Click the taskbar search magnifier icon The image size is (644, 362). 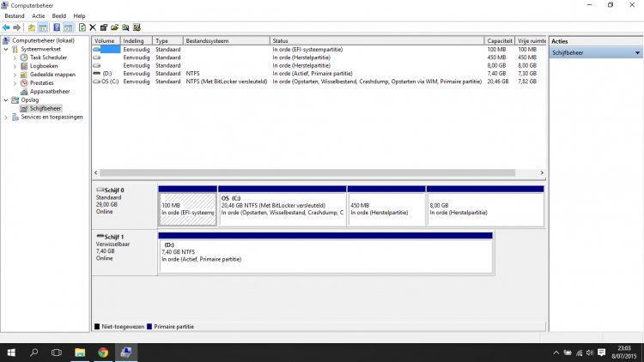[x=34, y=352]
